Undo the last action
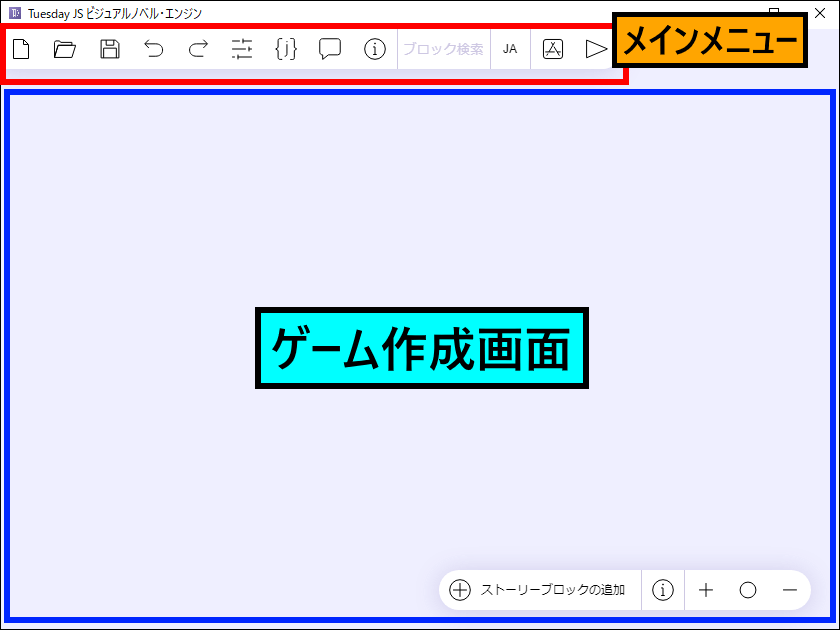Viewport: 840px width, 630px height. [153, 49]
